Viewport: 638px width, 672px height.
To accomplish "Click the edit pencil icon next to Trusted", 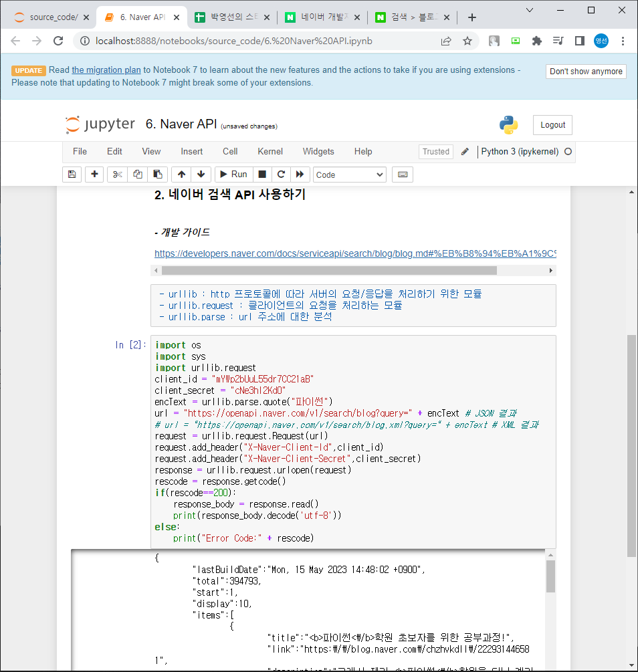I will (x=465, y=152).
